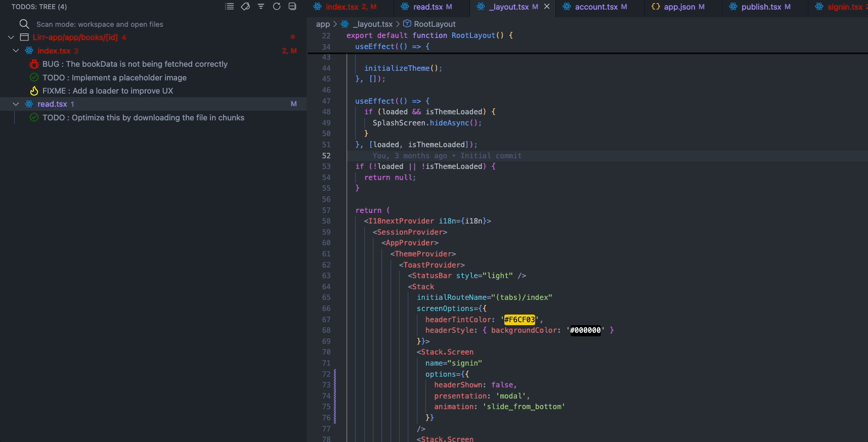Collapse the index.tsx node in Todo Tree
Screen dimensions: 868x442
click(16, 51)
